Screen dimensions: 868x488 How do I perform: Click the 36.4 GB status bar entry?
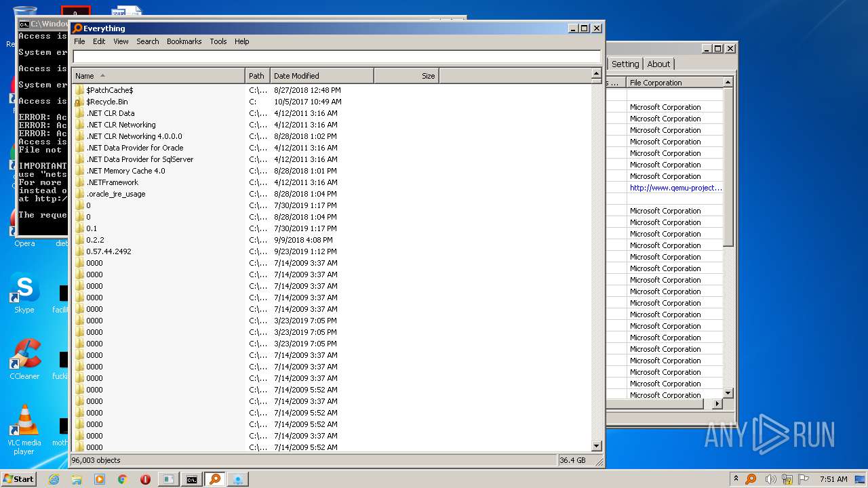click(x=573, y=460)
